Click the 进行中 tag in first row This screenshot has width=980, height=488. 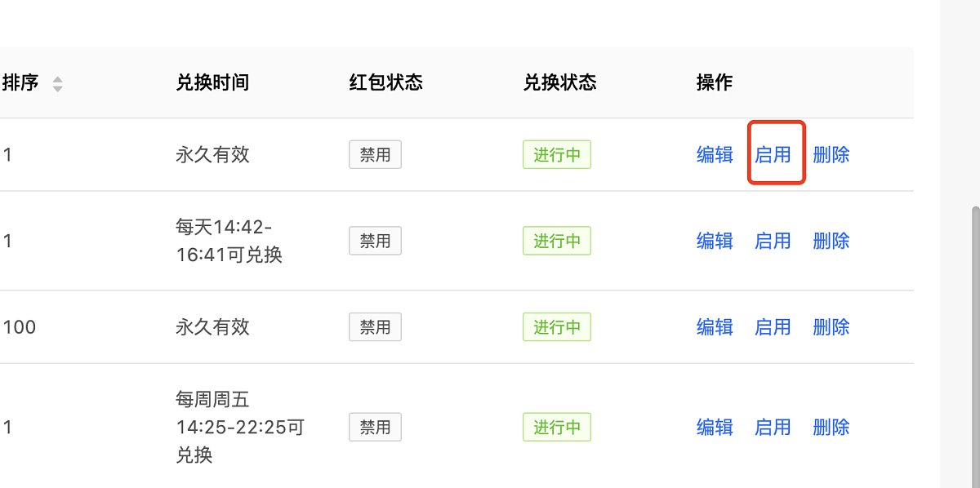tap(557, 154)
